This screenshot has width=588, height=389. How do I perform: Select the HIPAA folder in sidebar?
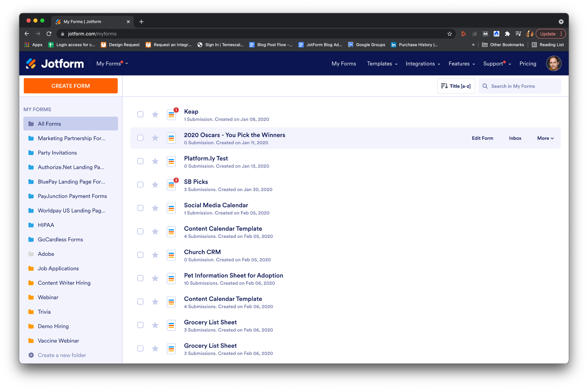46,225
